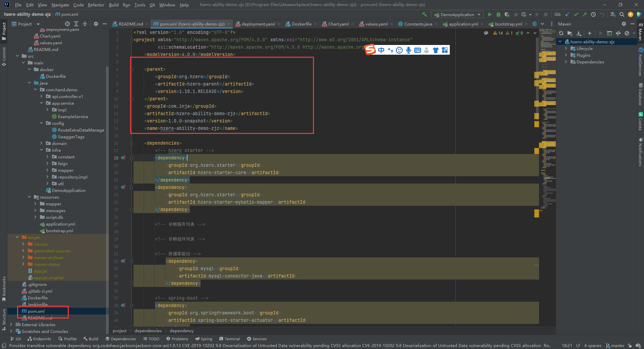Jump to next highlighted error down arrow
Screen dimensions: 644x349
tap(535, 33)
